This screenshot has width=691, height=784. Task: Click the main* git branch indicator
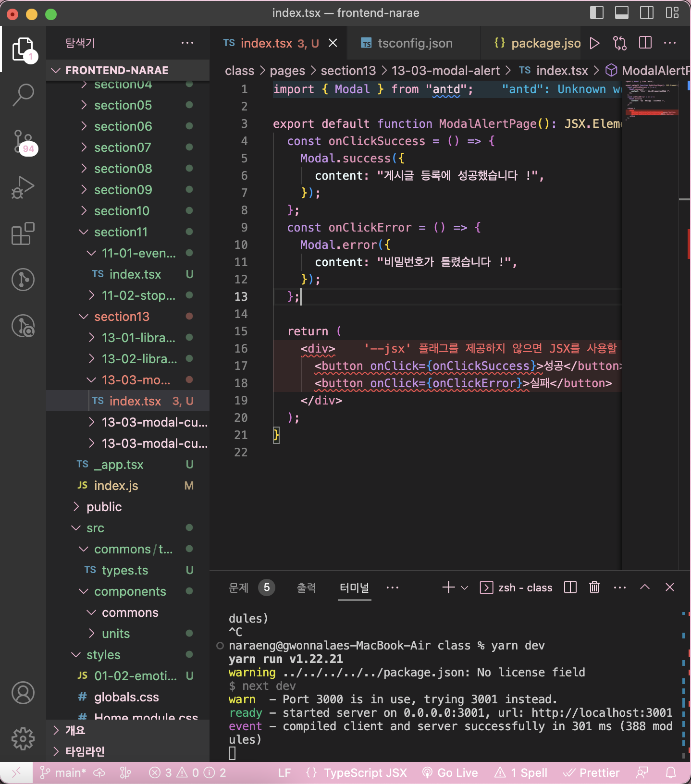[x=63, y=772]
